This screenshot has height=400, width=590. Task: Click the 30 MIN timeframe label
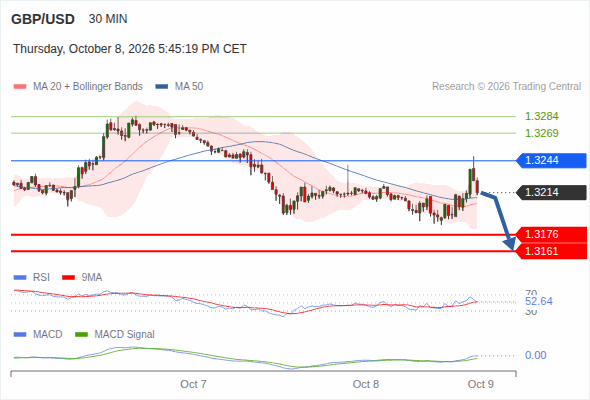tap(108, 19)
